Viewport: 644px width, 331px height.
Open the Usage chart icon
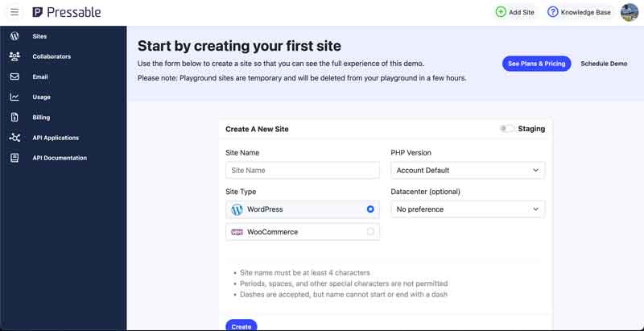click(x=14, y=97)
